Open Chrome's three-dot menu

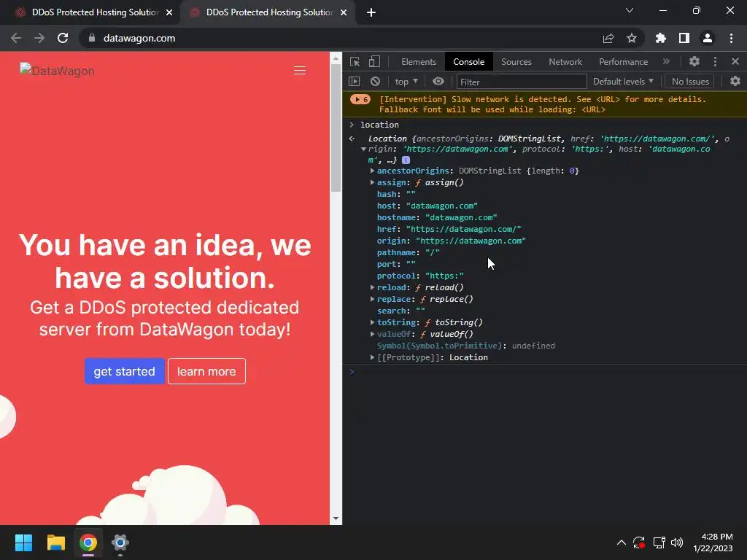coord(731,38)
